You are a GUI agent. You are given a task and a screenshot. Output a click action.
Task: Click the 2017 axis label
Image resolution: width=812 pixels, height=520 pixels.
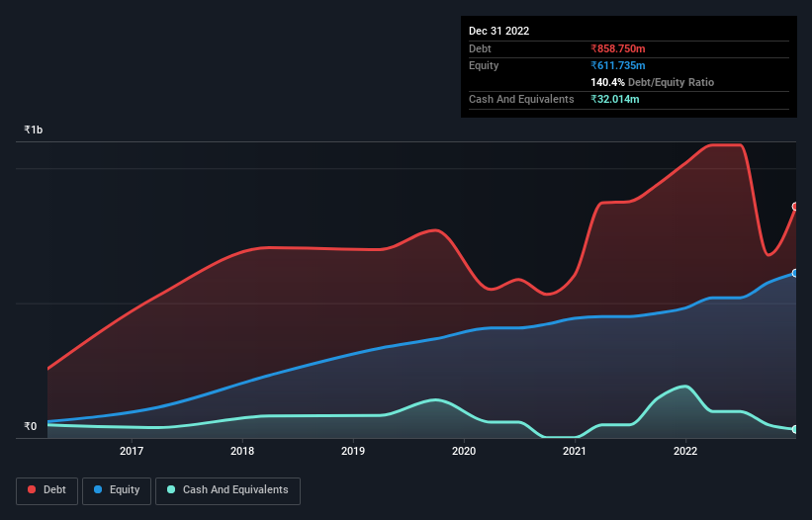tap(132, 451)
